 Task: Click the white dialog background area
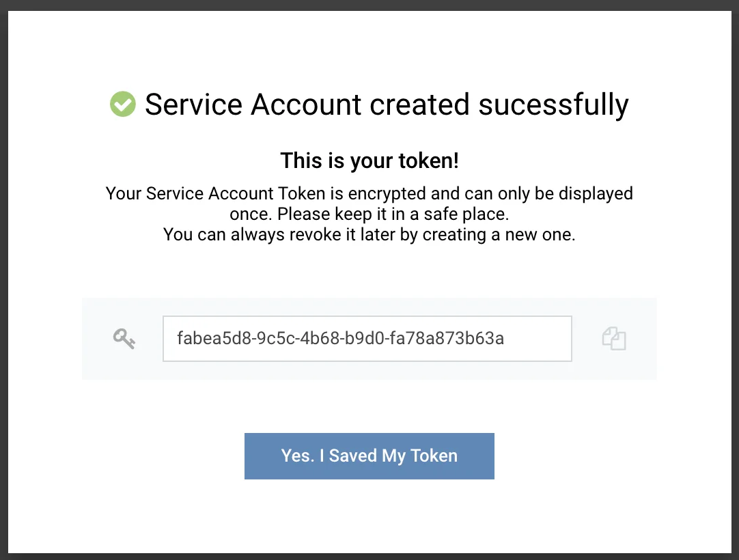point(369,526)
